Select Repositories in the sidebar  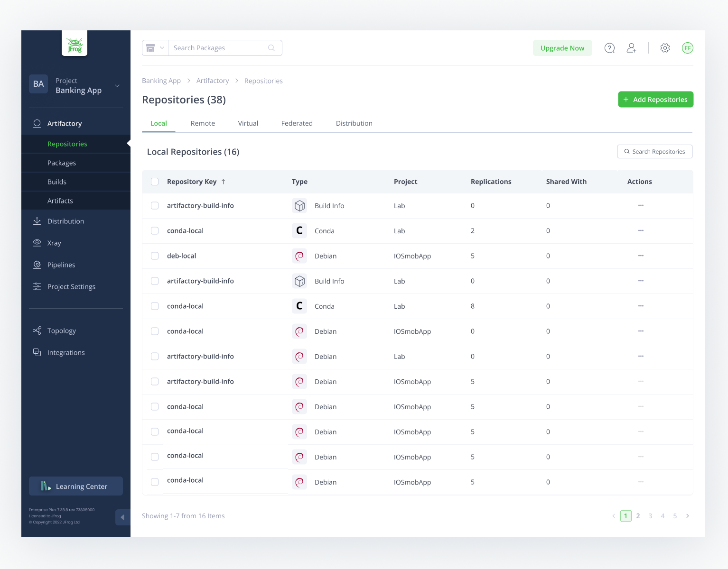(76, 144)
